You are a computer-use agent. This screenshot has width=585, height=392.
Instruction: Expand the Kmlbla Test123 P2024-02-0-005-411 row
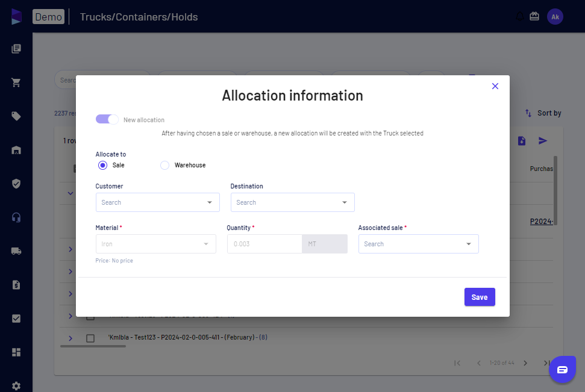point(70,338)
